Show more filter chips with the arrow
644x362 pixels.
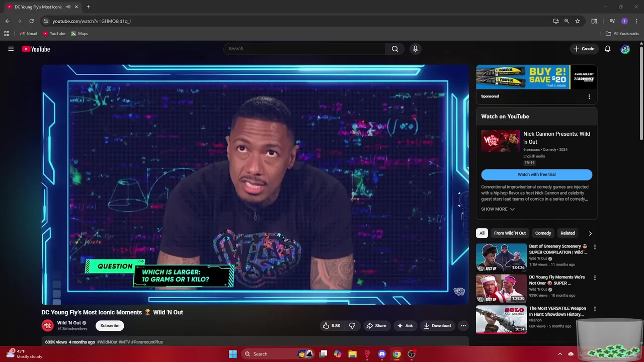(590, 233)
